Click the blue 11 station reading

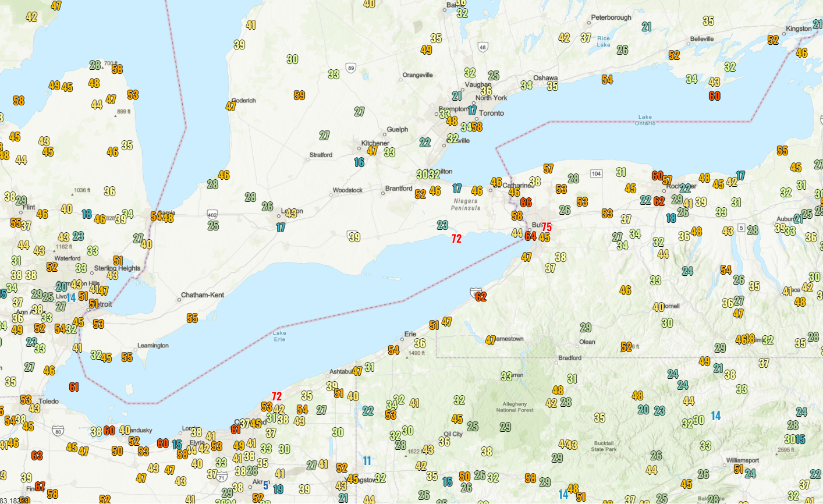click(x=367, y=461)
